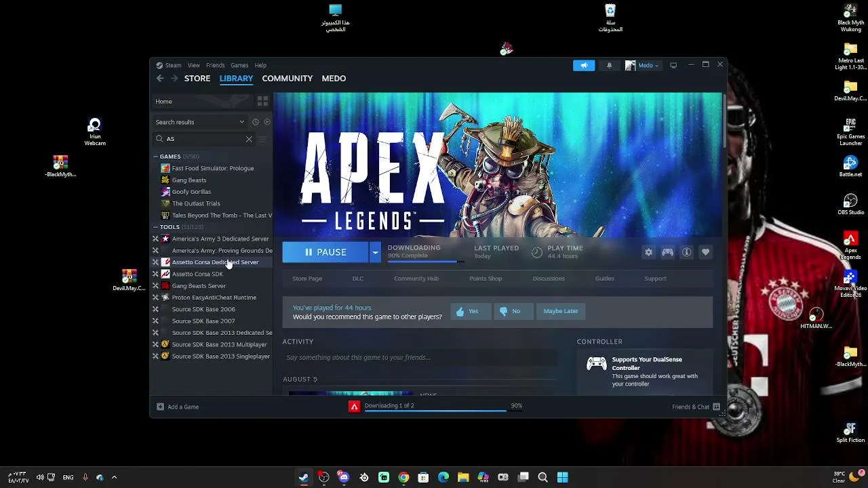
Task: Open the View menu
Action: [194, 65]
